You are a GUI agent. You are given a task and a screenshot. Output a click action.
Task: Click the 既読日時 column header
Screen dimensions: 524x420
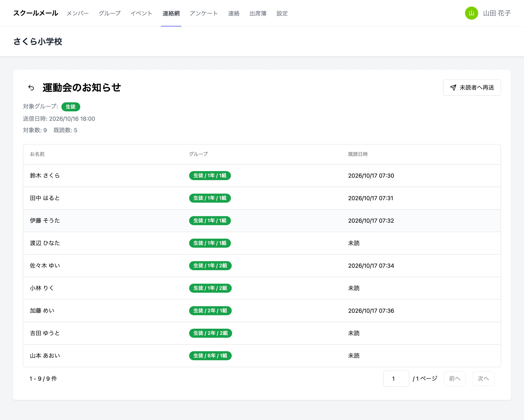coord(358,154)
